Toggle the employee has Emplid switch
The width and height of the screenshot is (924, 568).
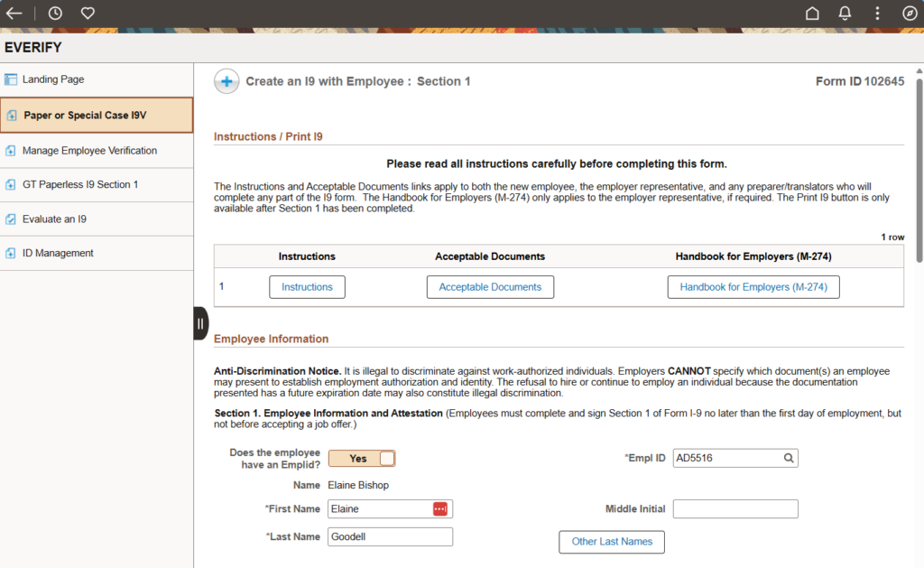pos(362,459)
